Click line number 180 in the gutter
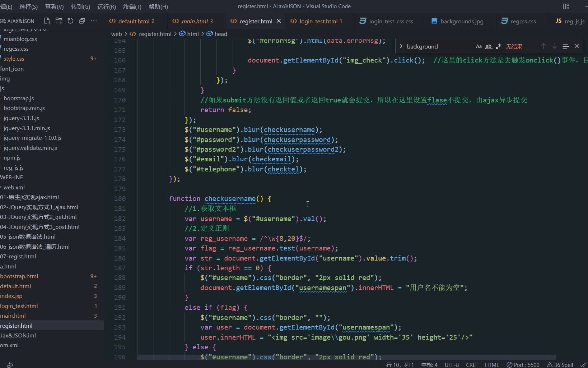This screenshot has height=368, width=588. click(x=120, y=198)
